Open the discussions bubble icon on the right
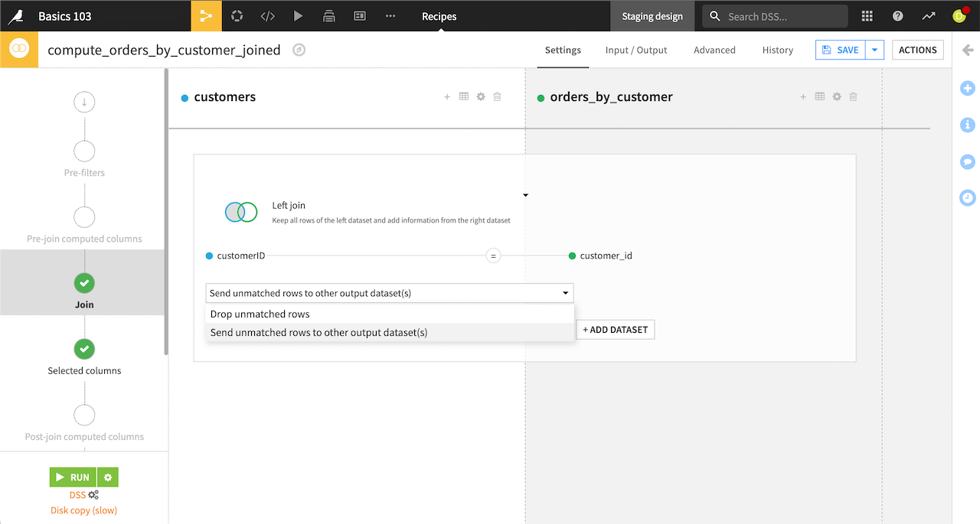The image size is (980, 524). [967, 161]
